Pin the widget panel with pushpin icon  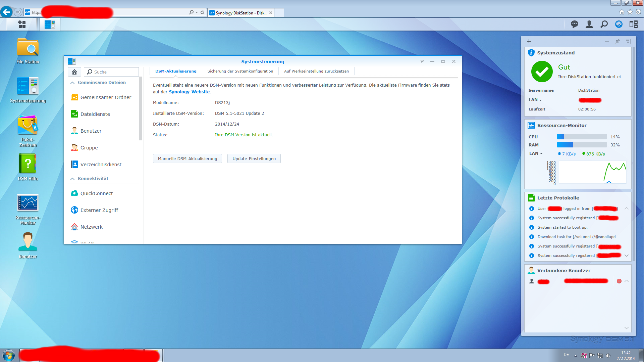point(617,41)
